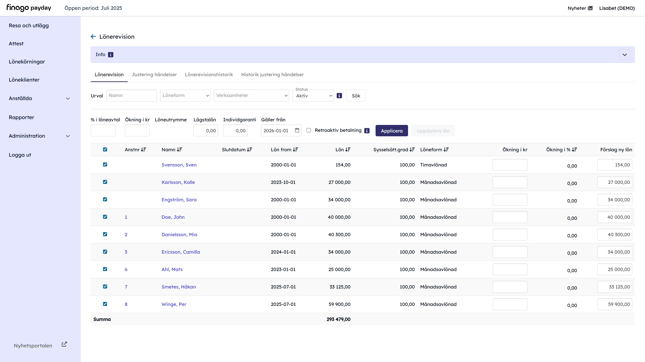Open Resa och utlägg in the sidebar
Screen dimensions: 645x362
click(29, 26)
